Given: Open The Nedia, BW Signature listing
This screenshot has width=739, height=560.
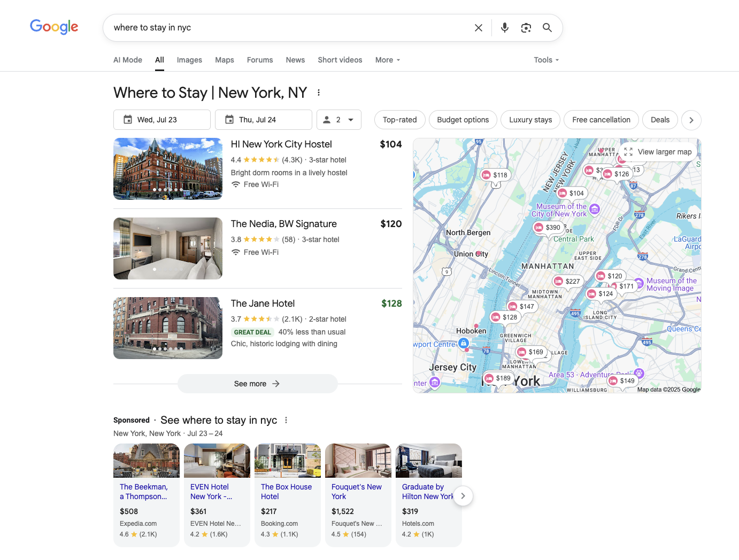Looking at the screenshot, I should (284, 224).
